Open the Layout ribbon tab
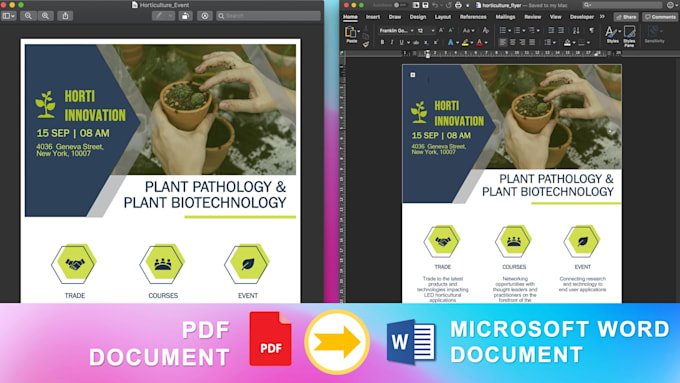This screenshot has height=383, width=680. pyautogui.click(x=443, y=17)
